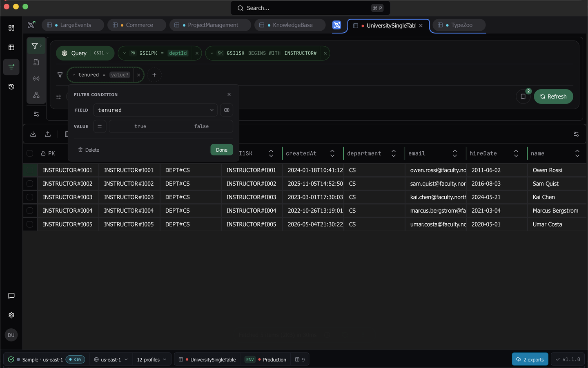The width and height of the screenshot is (588, 368).
Task: Sort by the department column
Action: point(394,153)
